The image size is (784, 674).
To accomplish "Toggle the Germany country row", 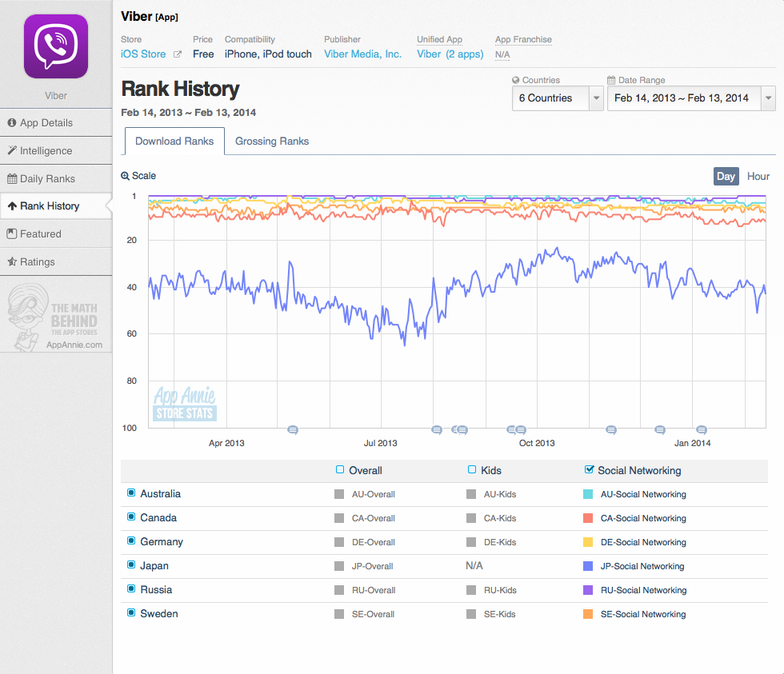I will 131,541.
